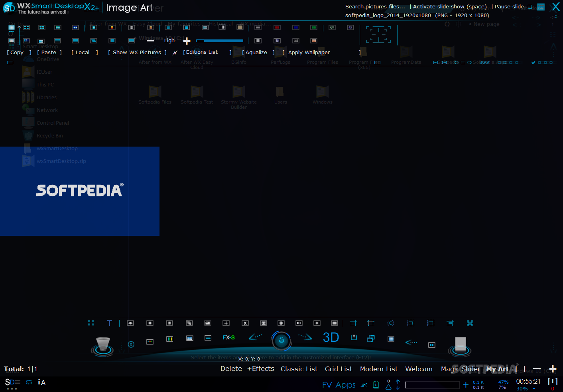
Task: Click the Light level slider bar
Action: [220, 41]
